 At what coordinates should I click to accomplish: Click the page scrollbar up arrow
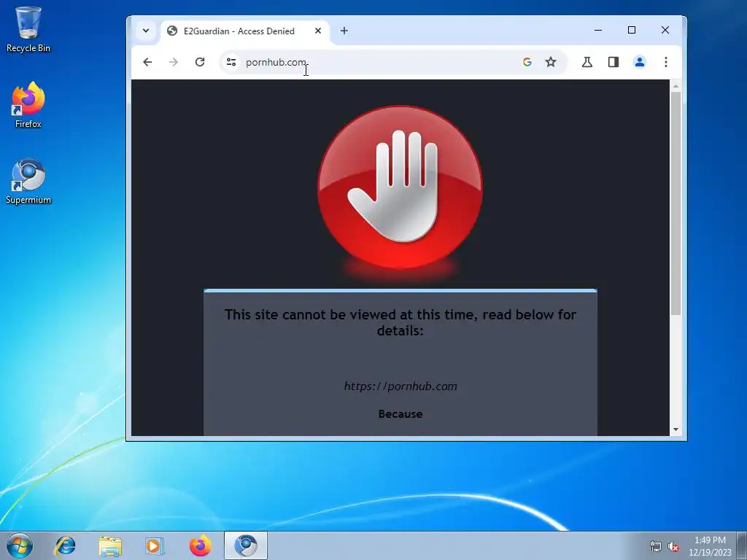tap(675, 86)
